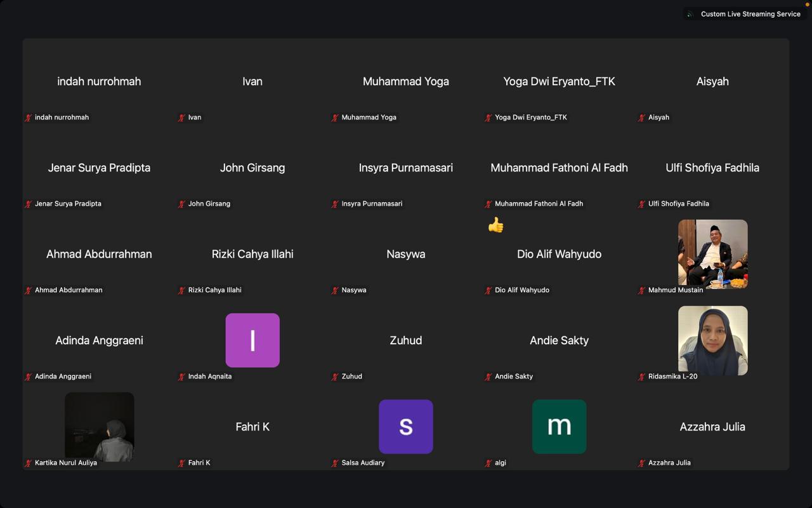This screenshot has width=812, height=508.
Task: Click muted mic icon for John Girsang
Action: click(x=182, y=204)
